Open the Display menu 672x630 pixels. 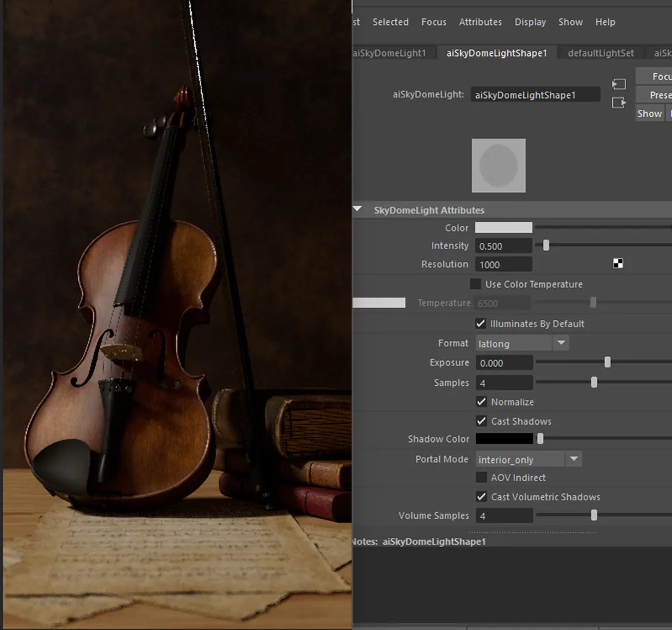click(530, 22)
